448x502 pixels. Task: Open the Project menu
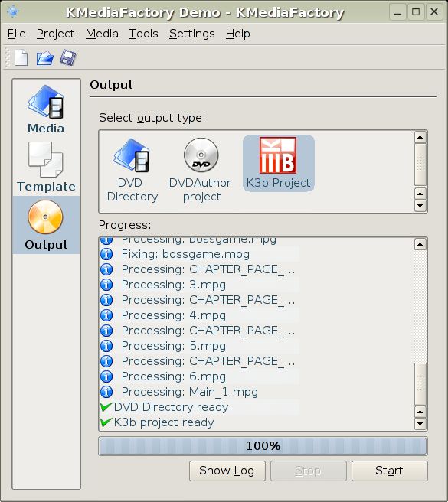[55, 34]
